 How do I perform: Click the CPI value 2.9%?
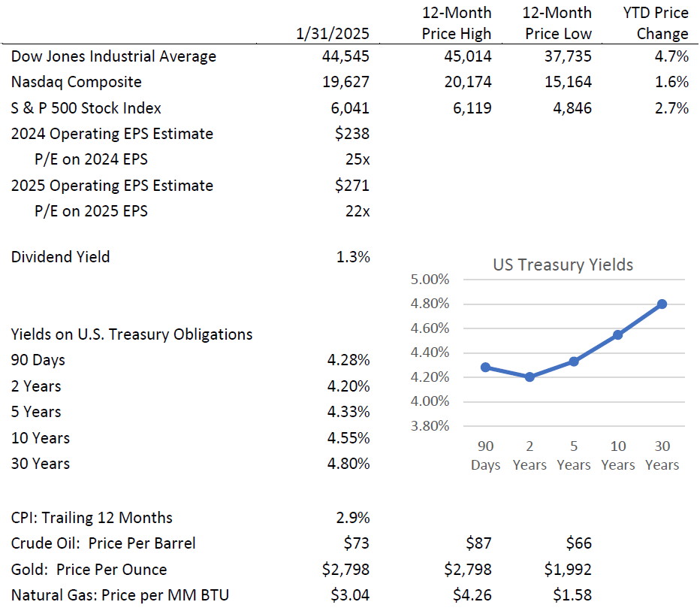click(353, 519)
